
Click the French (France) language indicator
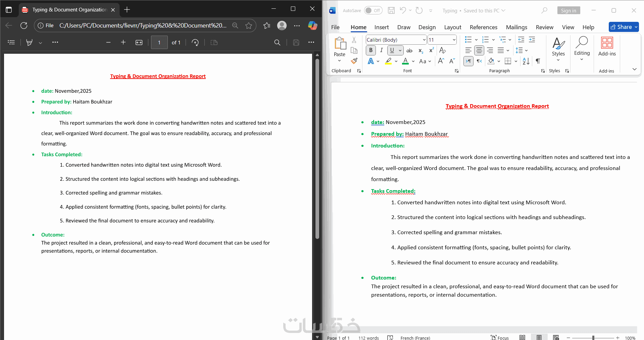[415, 338]
